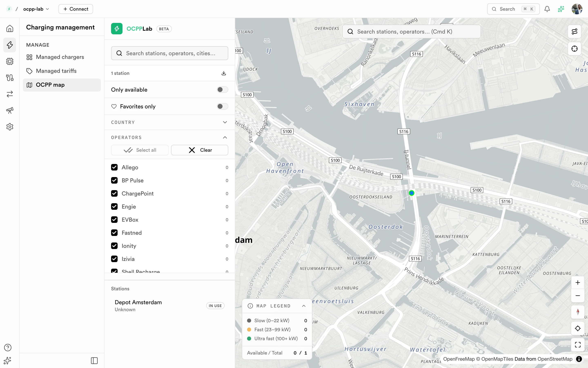Toggle the Favorites only switch
588x368 pixels.
[222, 106]
